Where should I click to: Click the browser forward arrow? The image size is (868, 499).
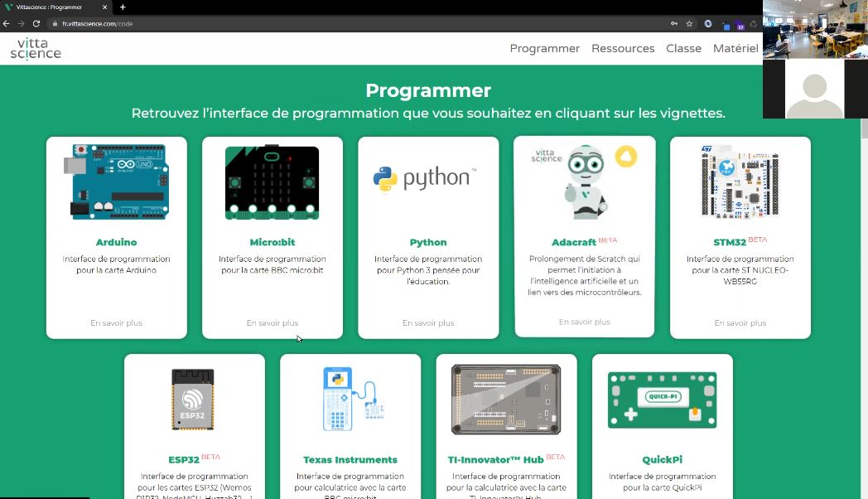[21, 24]
